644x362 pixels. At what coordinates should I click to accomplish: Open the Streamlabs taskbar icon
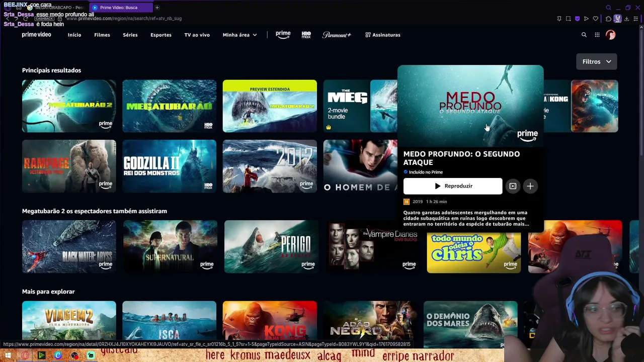(x=91, y=355)
